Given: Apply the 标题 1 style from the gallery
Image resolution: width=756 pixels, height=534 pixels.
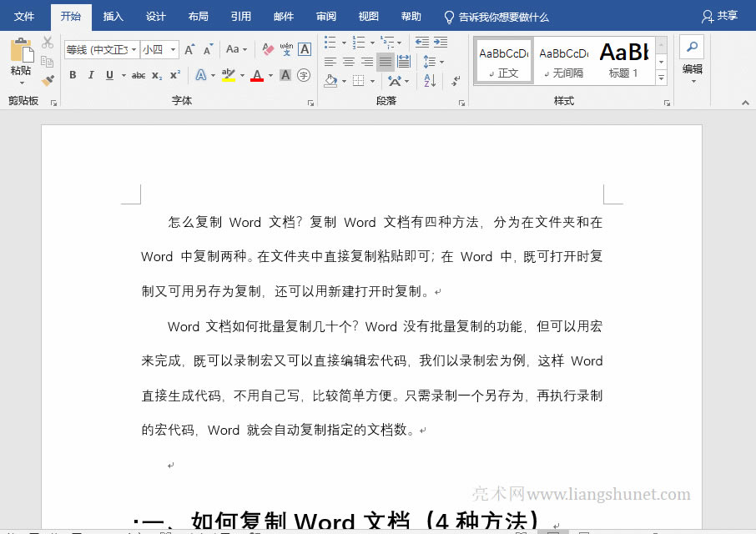Looking at the screenshot, I should click(x=624, y=60).
